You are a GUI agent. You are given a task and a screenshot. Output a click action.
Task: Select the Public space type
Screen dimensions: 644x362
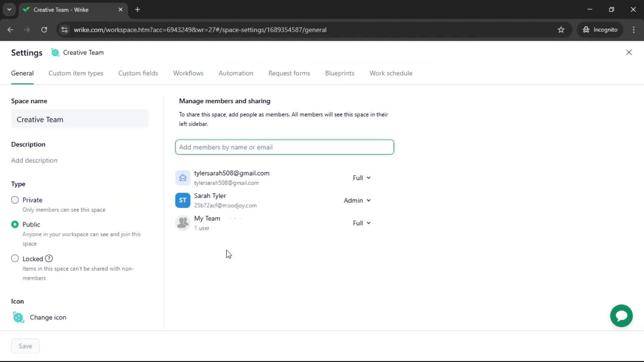pos(15,225)
